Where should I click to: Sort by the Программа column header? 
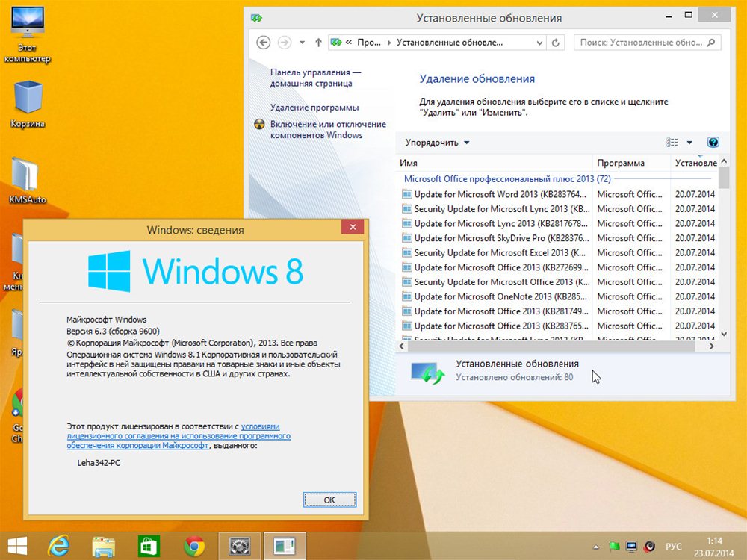tap(631, 163)
